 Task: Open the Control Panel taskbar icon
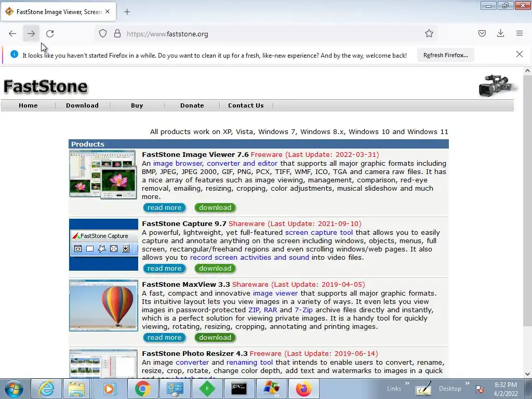point(175,389)
